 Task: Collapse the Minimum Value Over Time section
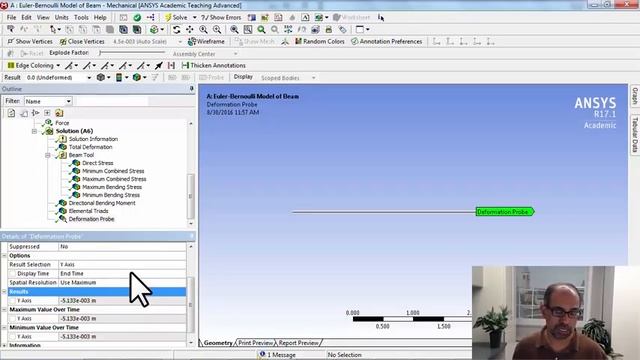(x=4, y=327)
